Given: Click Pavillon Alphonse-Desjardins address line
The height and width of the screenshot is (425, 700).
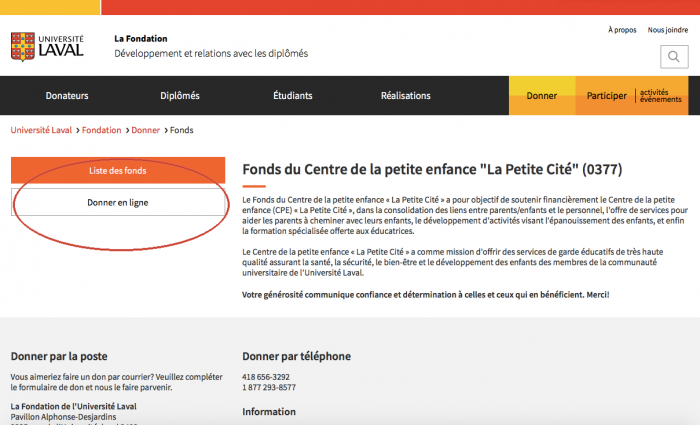Looking at the screenshot, I should 63,417.
